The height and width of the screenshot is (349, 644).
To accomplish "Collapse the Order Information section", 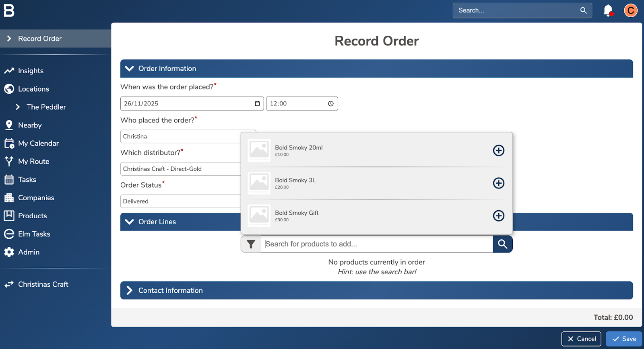I will point(129,69).
